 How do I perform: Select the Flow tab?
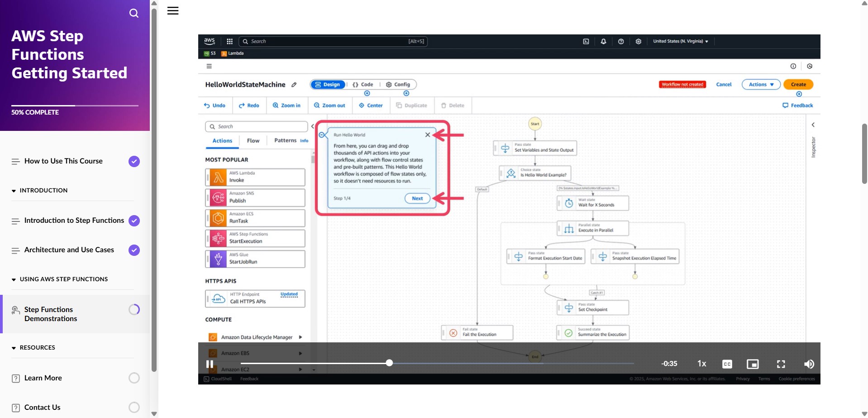coord(253,141)
